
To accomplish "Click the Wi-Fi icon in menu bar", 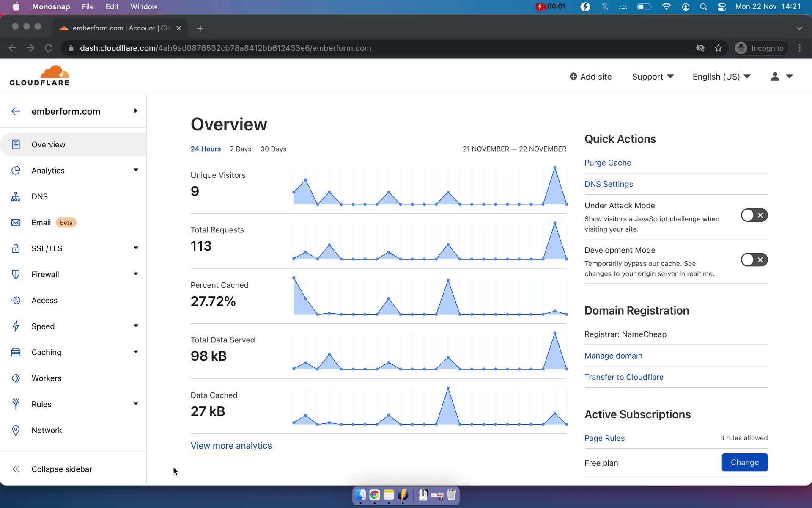I will (666, 7).
